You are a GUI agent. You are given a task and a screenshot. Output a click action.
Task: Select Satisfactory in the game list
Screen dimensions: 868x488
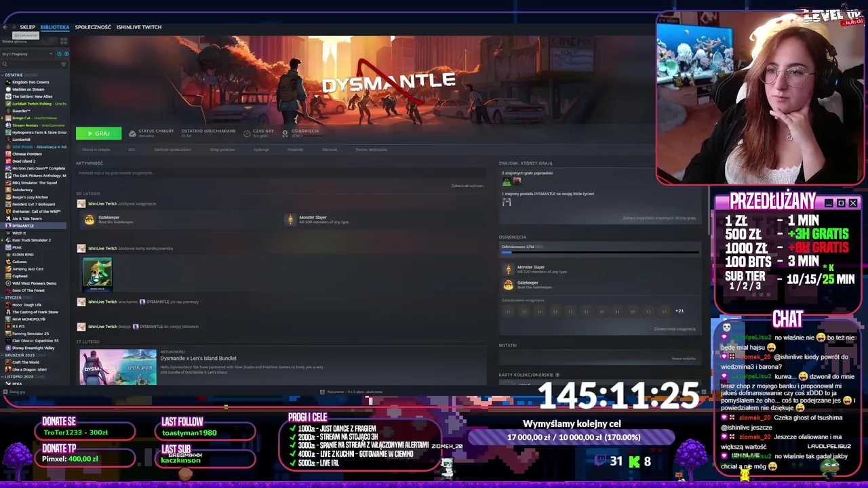22,190
